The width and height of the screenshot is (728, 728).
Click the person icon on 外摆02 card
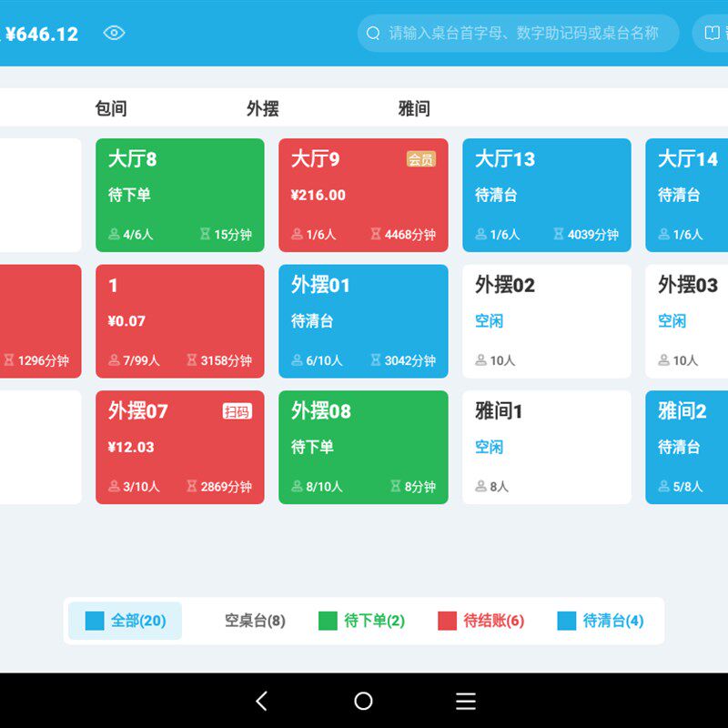(x=480, y=359)
